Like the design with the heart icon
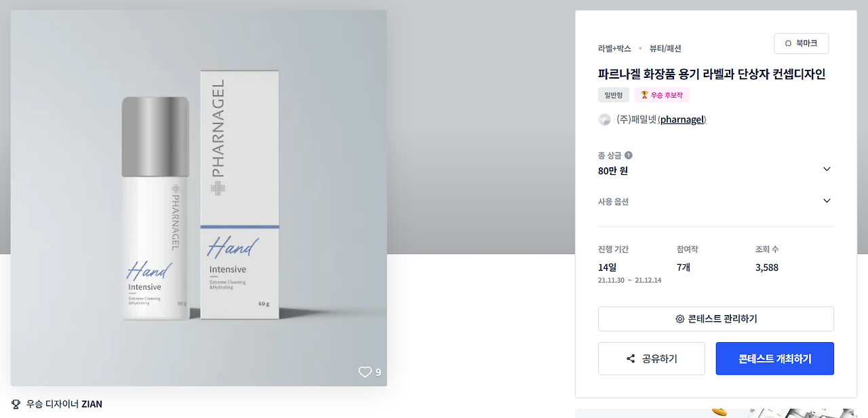Image resolution: width=868 pixels, height=418 pixels. point(365,371)
